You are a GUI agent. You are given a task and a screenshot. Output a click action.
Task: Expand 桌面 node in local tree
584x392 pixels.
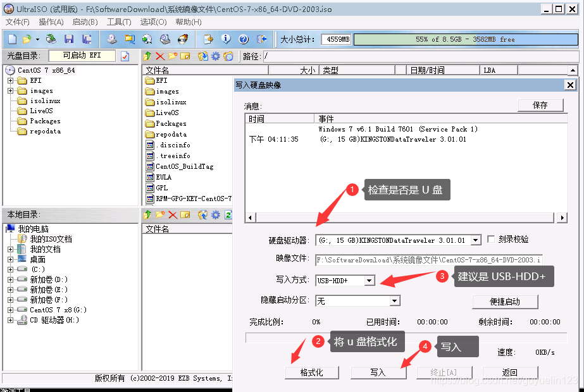click(x=10, y=259)
